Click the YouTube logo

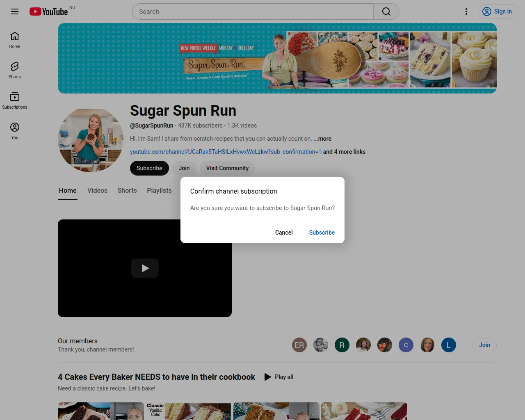49,11
